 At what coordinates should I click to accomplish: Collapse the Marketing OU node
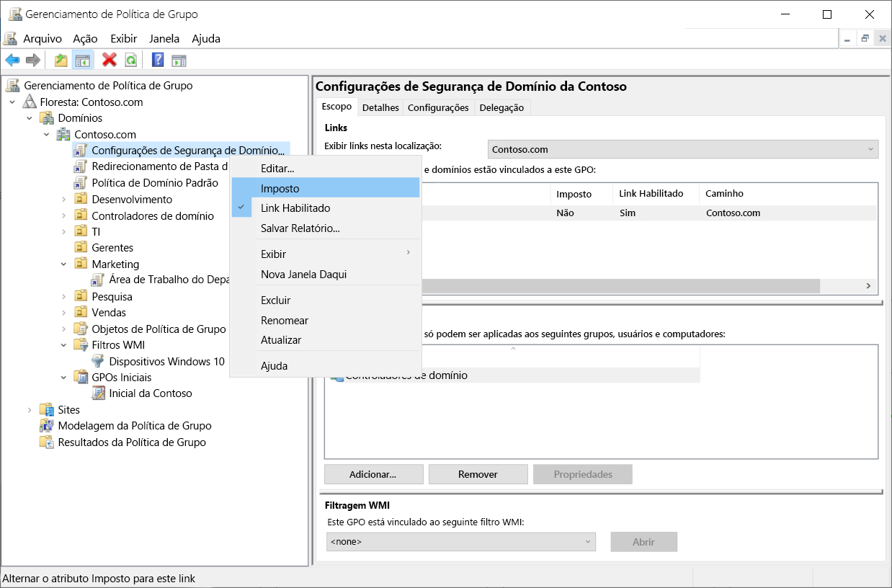(63, 264)
